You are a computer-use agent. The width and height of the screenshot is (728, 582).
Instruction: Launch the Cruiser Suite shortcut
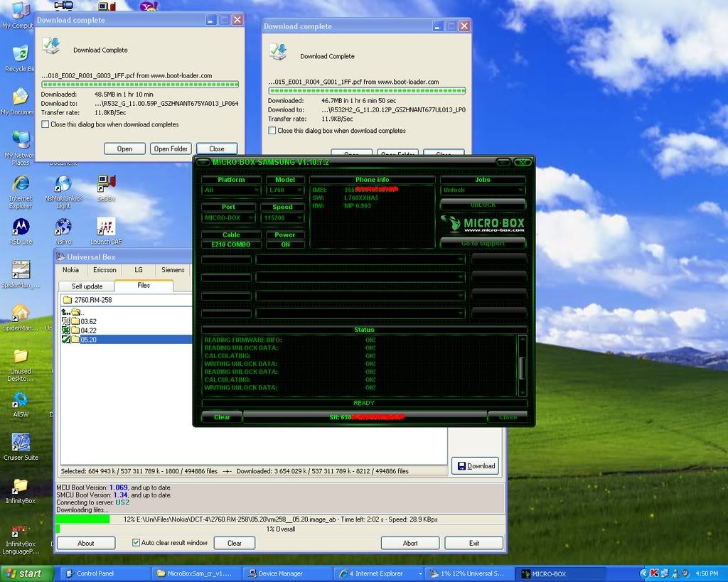[21, 446]
